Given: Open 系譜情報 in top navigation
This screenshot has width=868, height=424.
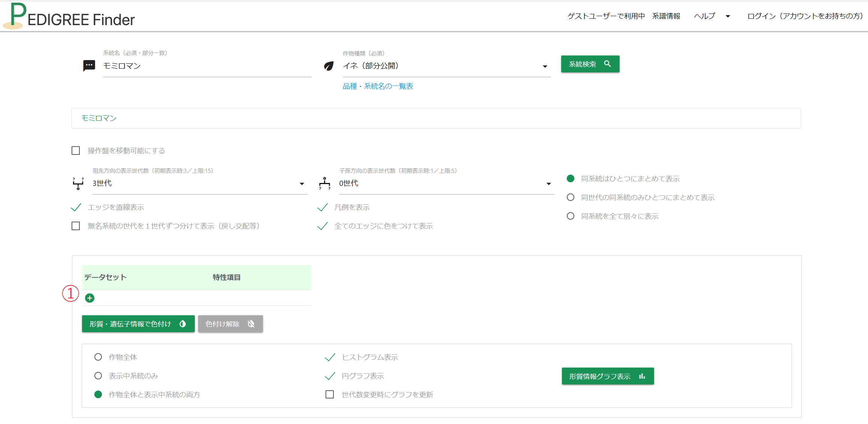Looking at the screenshot, I should (x=666, y=16).
